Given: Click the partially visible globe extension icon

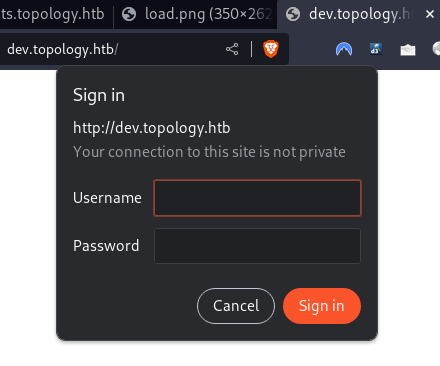Looking at the screenshot, I should [x=436, y=49].
